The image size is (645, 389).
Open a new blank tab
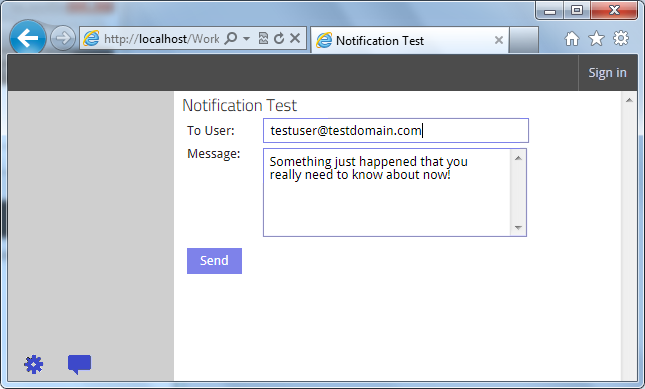coord(524,40)
